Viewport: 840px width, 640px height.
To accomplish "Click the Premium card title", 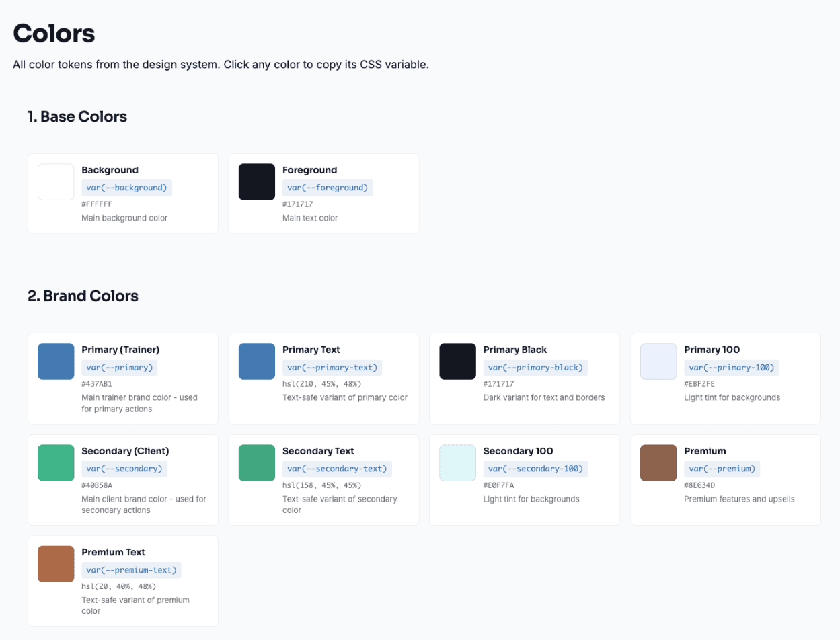I will click(x=705, y=451).
